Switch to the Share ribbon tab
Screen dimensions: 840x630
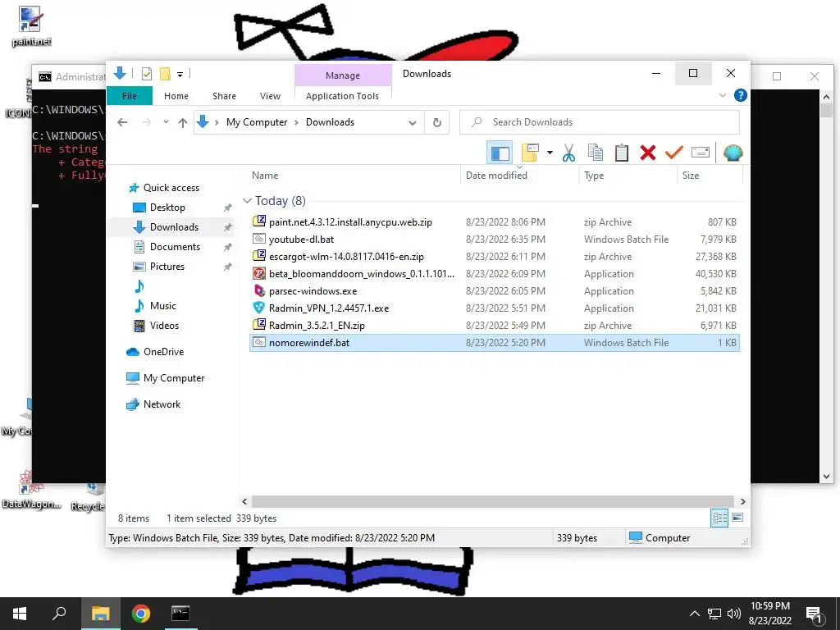(224, 96)
